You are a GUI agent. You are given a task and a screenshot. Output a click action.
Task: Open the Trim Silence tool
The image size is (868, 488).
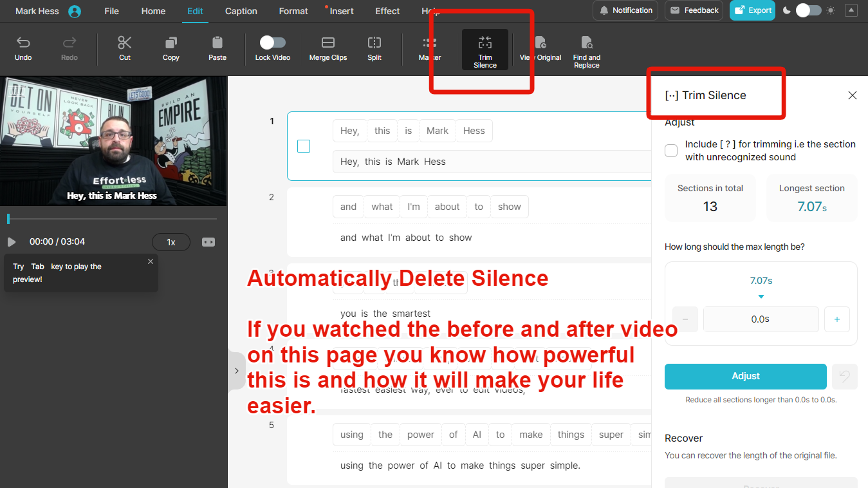485,50
